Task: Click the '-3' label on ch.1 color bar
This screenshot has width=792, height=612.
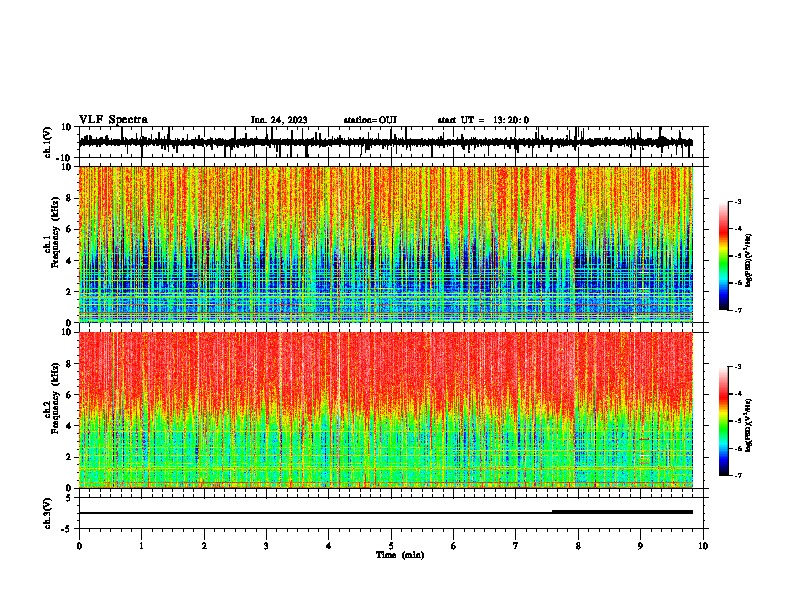Action: click(737, 201)
